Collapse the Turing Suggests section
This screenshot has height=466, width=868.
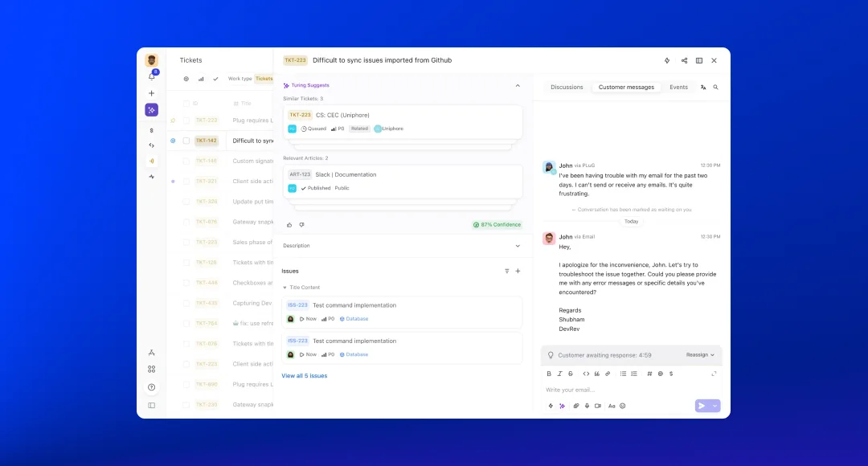[518, 86]
